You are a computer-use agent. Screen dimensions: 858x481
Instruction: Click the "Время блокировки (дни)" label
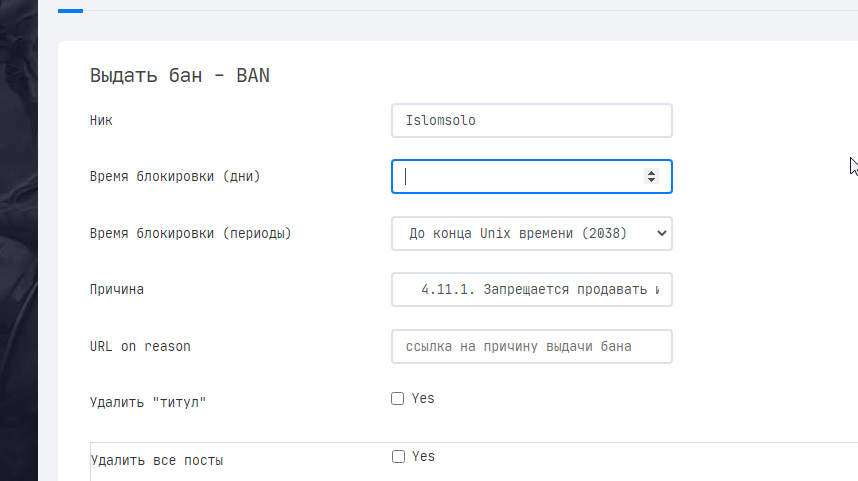pyautogui.click(x=175, y=177)
